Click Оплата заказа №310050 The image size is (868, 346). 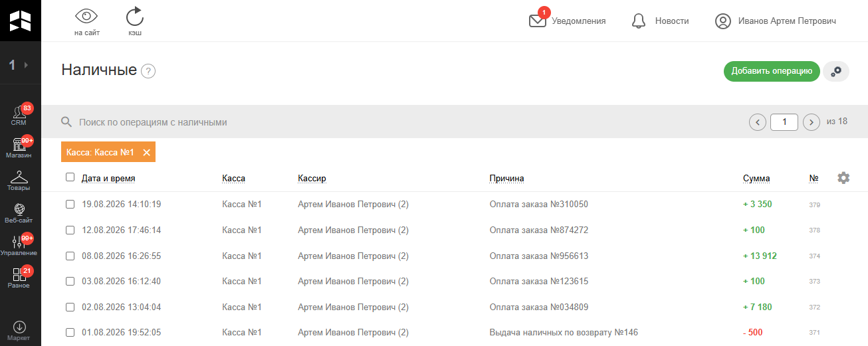[539, 205]
